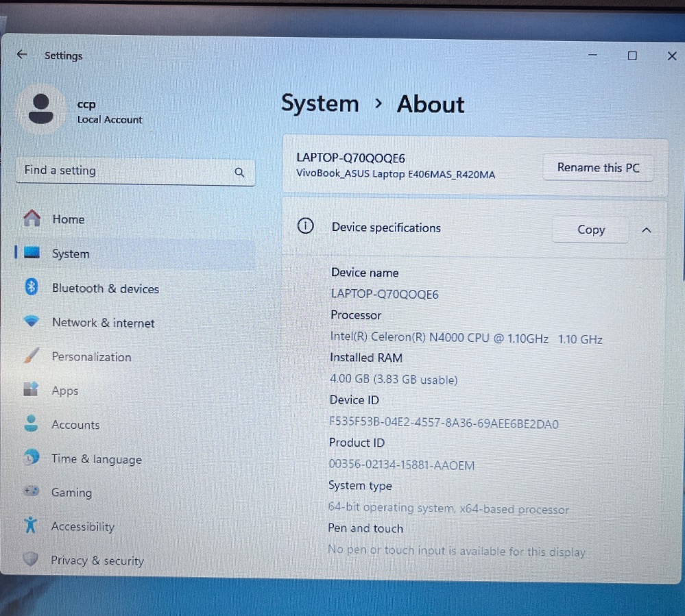685x616 pixels.
Task: Click the Apps icon in sidebar
Action: 32,390
